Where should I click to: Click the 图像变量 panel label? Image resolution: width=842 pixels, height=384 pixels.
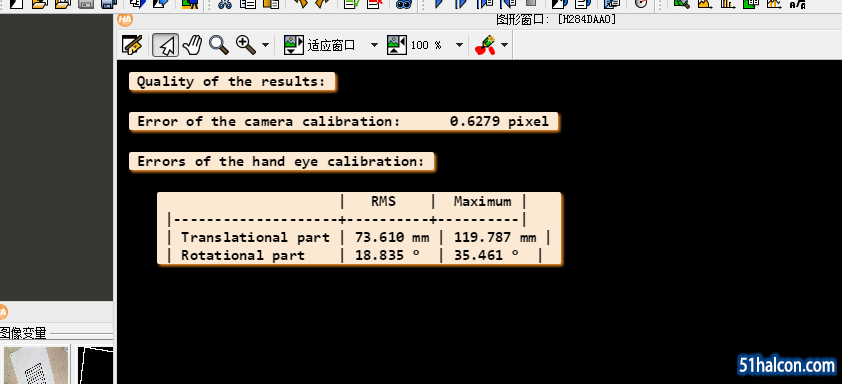(x=23, y=334)
